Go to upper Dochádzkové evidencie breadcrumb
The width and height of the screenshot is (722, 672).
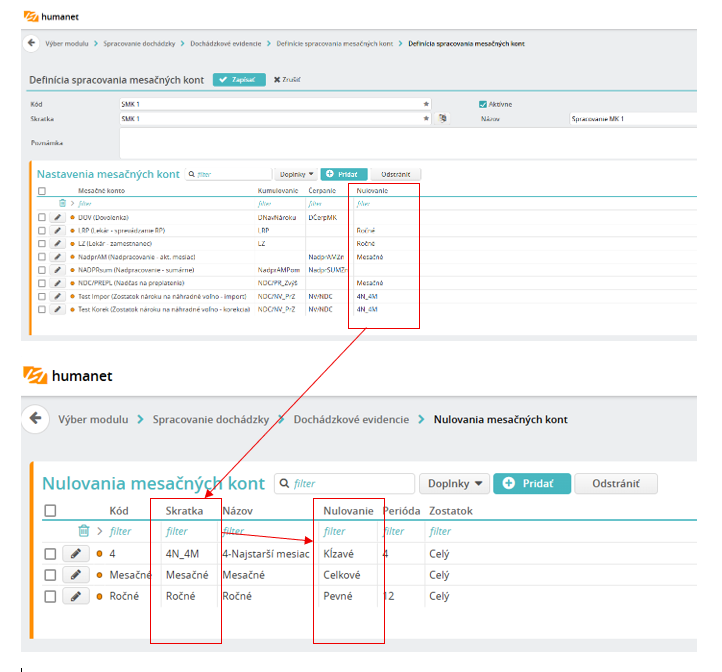point(226,43)
